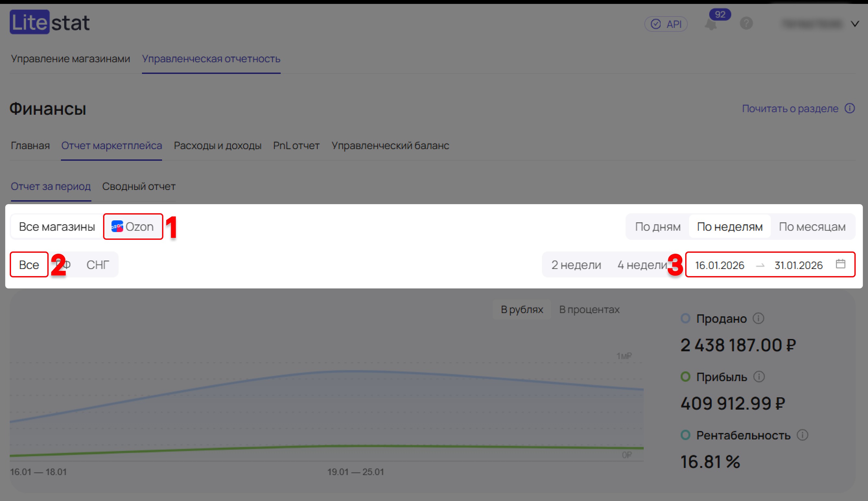Viewport: 868px width, 501px height.
Task: Open the Почитать о разделе link
Action: coord(790,108)
